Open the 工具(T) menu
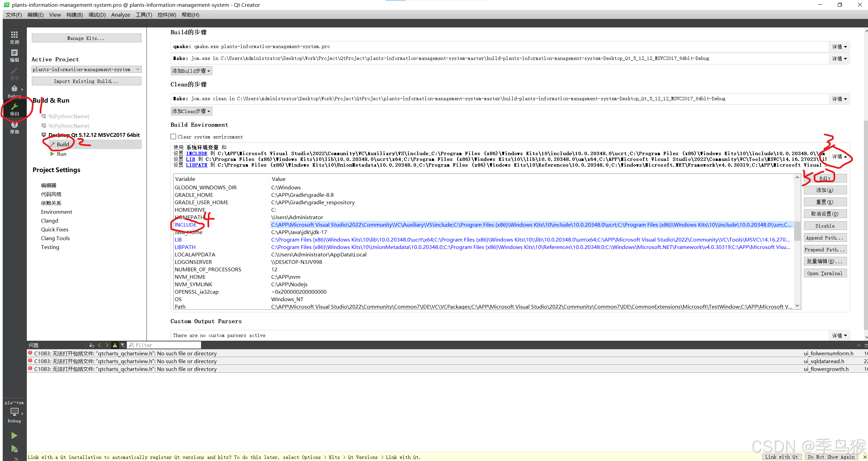 click(x=144, y=15)
